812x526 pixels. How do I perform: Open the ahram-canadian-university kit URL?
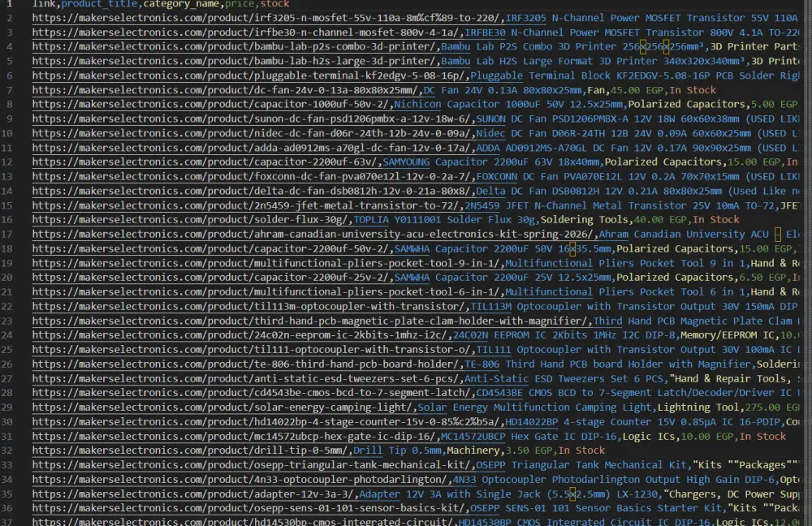315,234
